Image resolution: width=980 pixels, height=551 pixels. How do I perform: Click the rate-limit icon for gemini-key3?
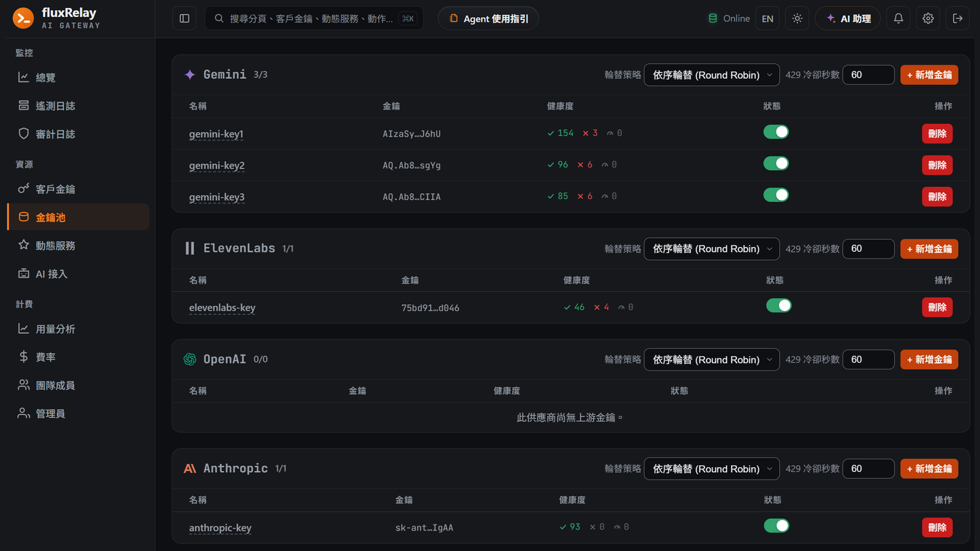click(x=605, y=197)
